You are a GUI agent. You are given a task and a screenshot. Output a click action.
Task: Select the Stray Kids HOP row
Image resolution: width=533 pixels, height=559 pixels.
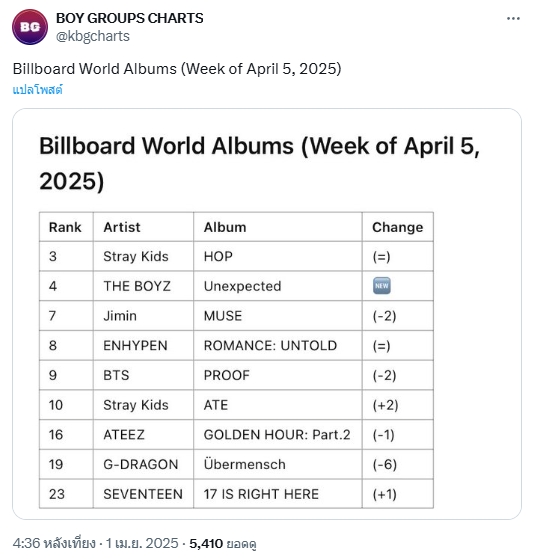pyautogui.click(x=236, y=257)
